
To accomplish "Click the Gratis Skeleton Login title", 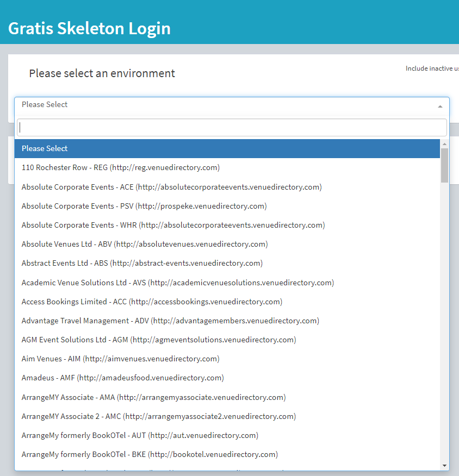I will tap(89, 28).
